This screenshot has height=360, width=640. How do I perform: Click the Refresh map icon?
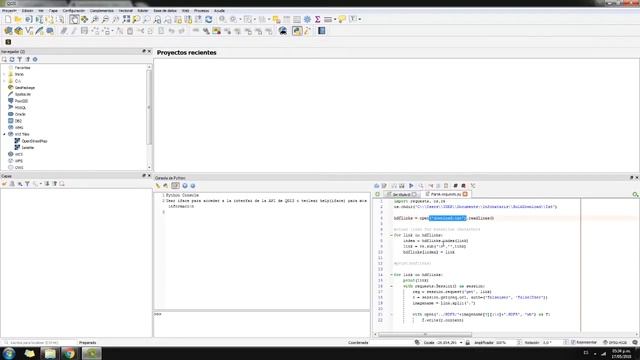209,19
